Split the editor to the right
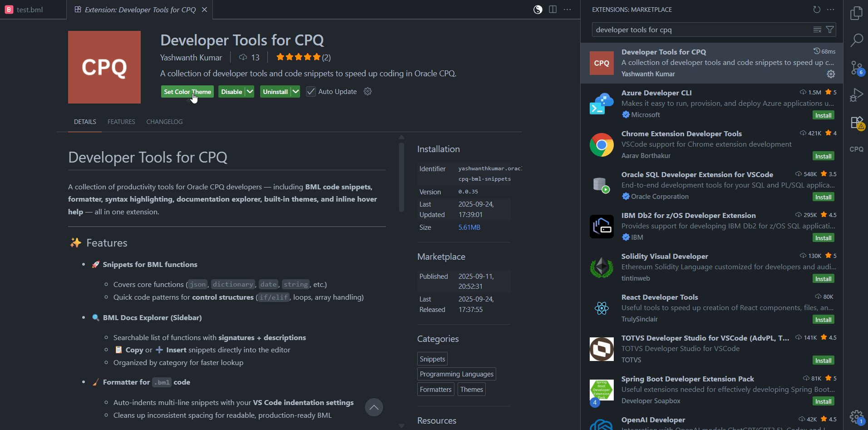 click(x=552, y=10)
